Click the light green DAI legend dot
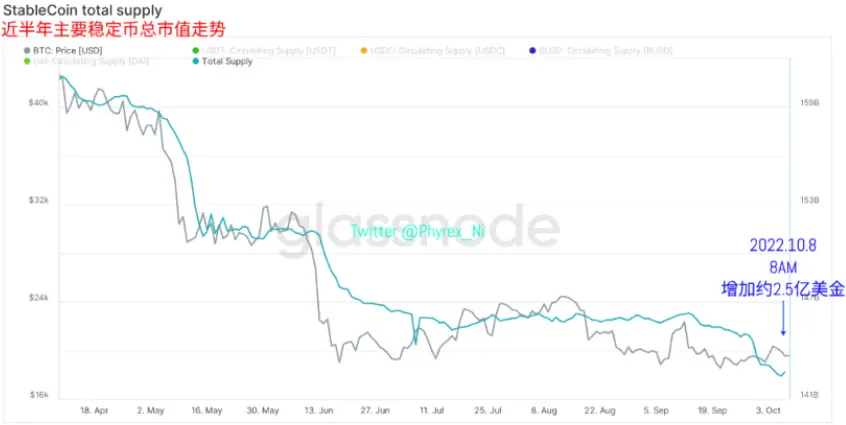The width and height of the screenshot is (846, 425). (28, 61)
